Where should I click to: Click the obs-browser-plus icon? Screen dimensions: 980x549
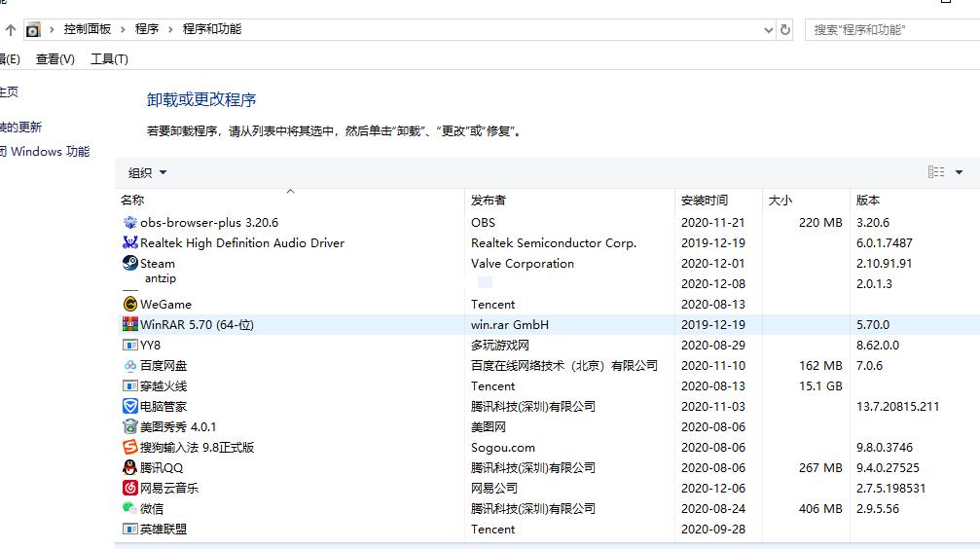pos(130,222)
